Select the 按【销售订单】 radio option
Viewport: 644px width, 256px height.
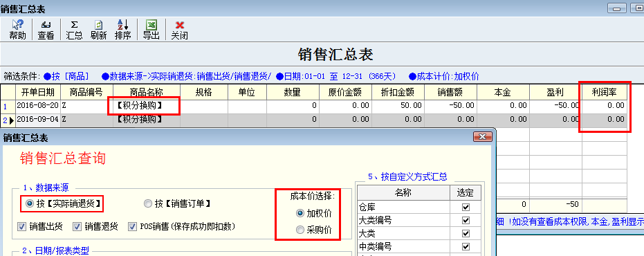177,203
